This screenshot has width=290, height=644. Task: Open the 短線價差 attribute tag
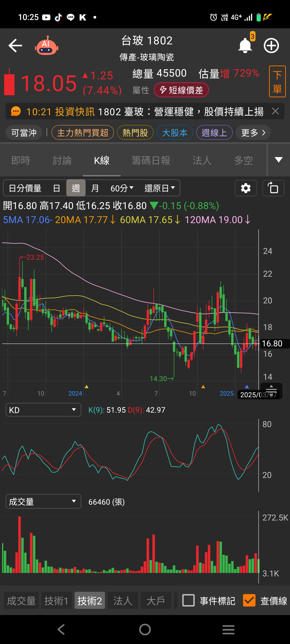[181, 90]
